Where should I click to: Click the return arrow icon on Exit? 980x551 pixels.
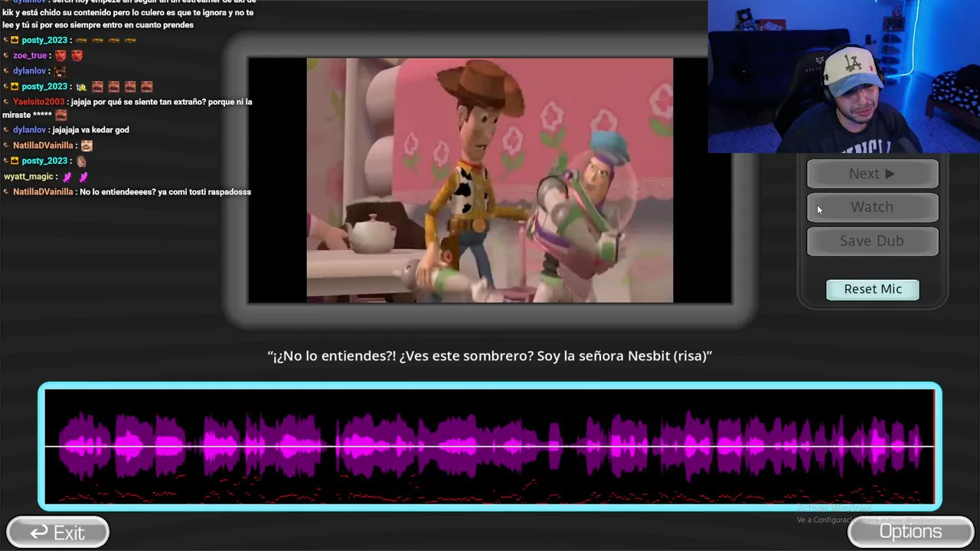[x=39, y=532]
